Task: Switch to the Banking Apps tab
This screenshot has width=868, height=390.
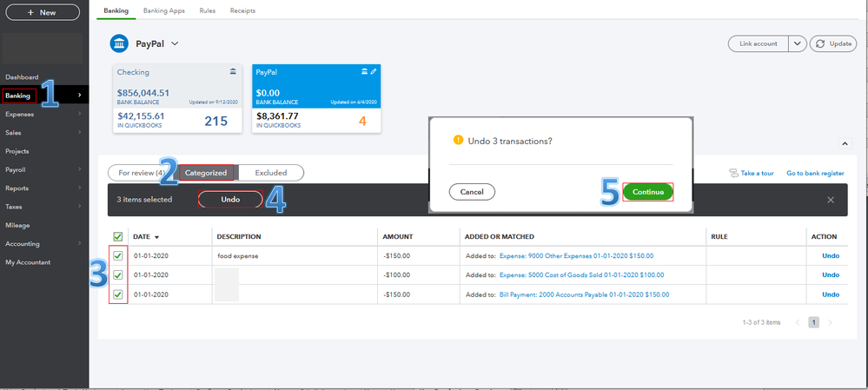Action: click(164, 10)
